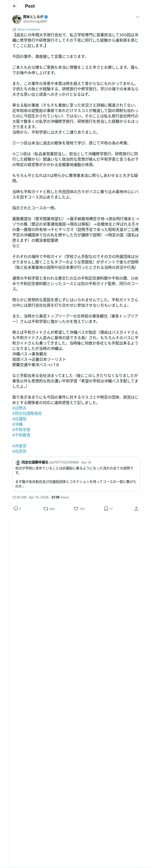Screen dimensions: 152x868
Task: Open the #平和学習 hashtag
Action: [21, 429]
